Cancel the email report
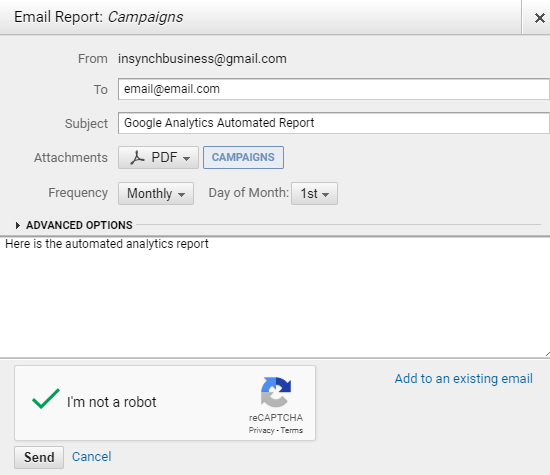This screenshot has height=475, width=550. 92,457
